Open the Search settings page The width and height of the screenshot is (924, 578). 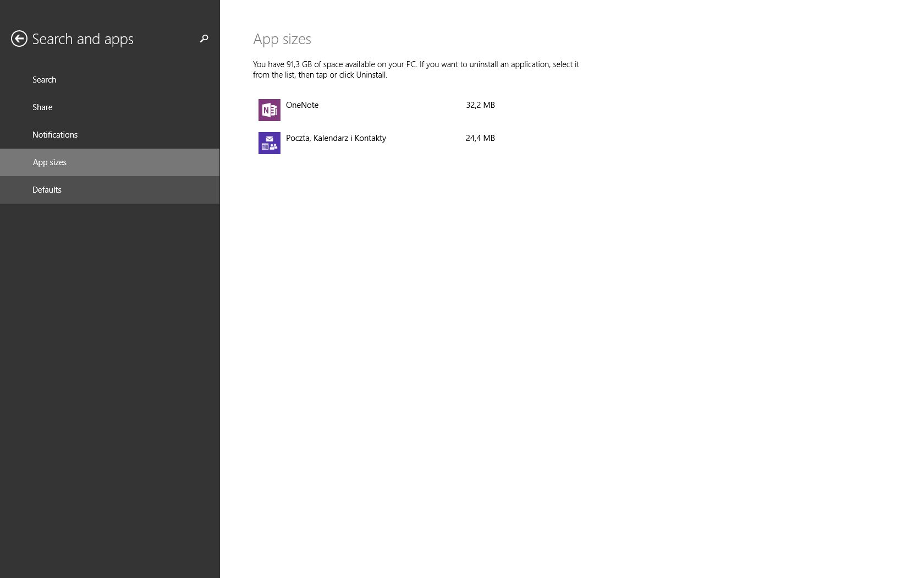(x=110, y=80)
